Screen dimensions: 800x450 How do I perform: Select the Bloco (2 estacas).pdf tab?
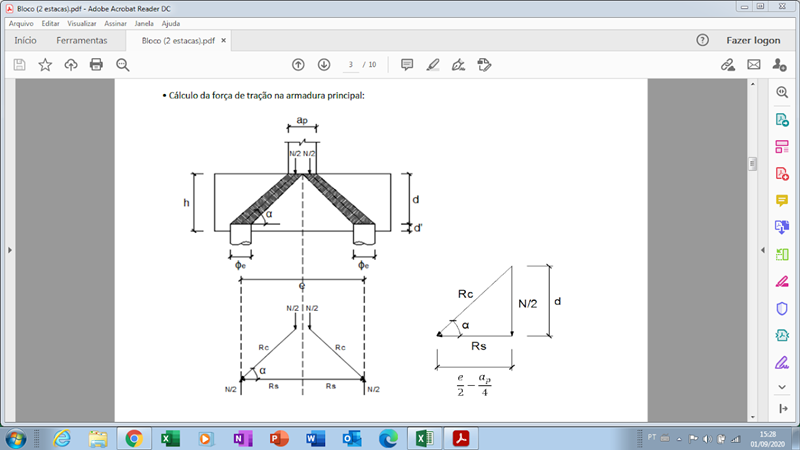coord(178,41)
